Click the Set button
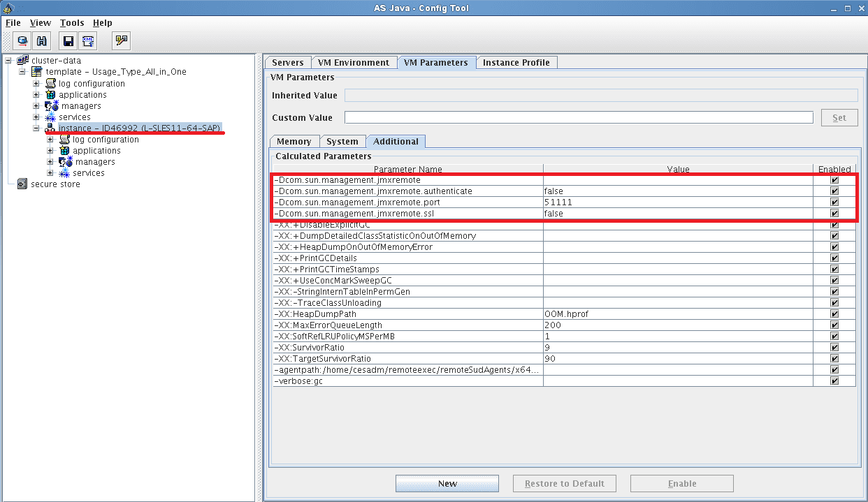This screenshot has height=502, width=868. click(839, 118)
